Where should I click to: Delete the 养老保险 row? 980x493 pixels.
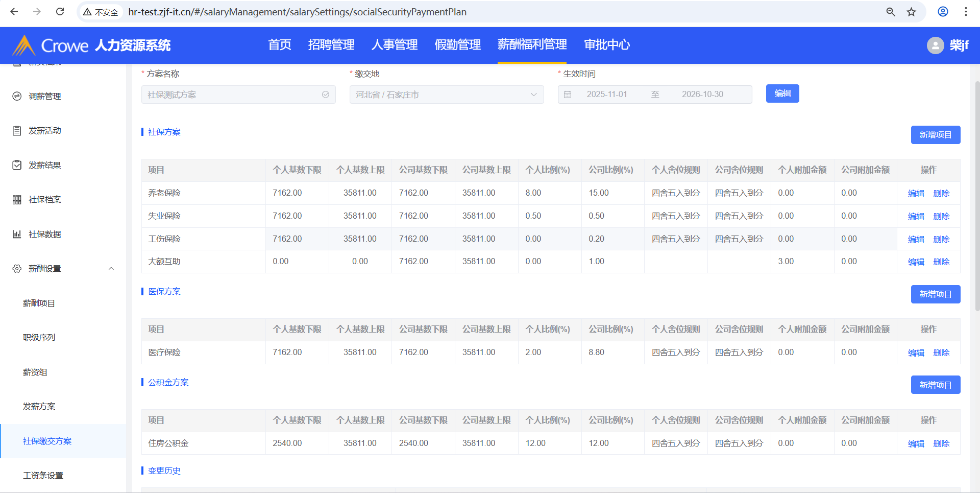click(x=941, y=193)
